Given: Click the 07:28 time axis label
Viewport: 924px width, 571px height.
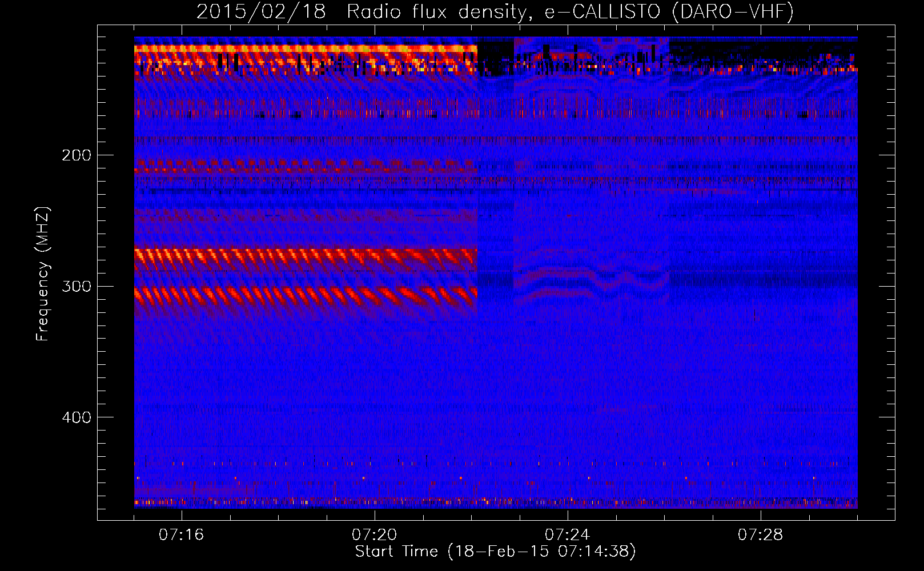Looking at the screenshot, I should 760,535.
